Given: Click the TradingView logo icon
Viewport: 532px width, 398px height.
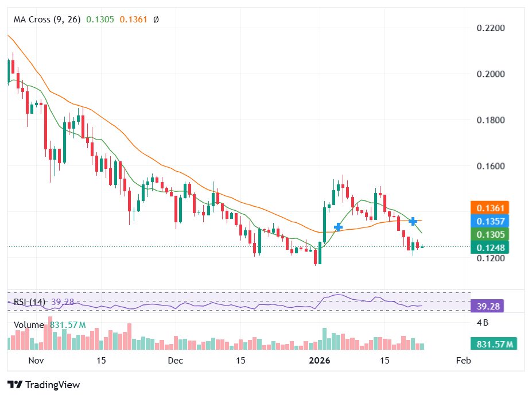Looking at the screenshot, I should 14,385.
